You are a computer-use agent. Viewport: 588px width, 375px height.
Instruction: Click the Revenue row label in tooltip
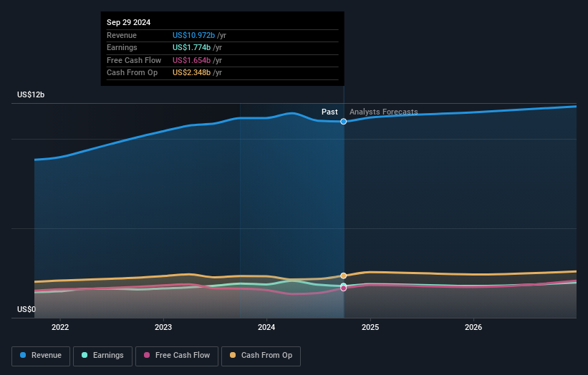point(122,35)
